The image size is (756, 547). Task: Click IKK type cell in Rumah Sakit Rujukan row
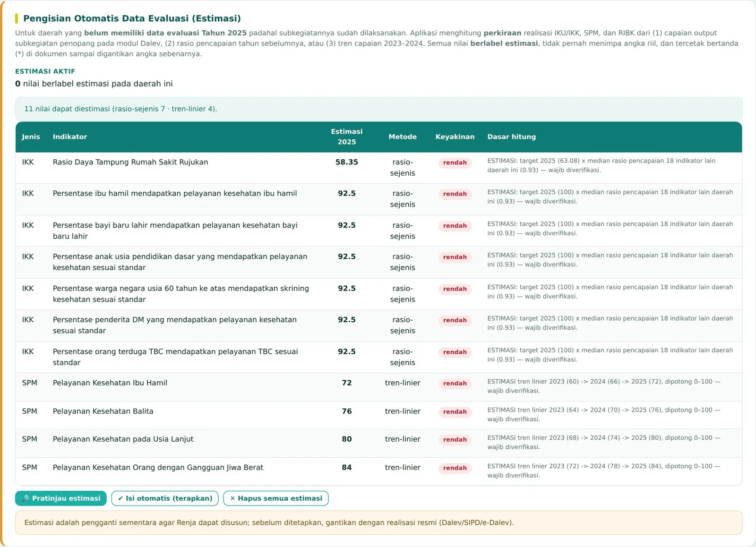pos(28,162)
